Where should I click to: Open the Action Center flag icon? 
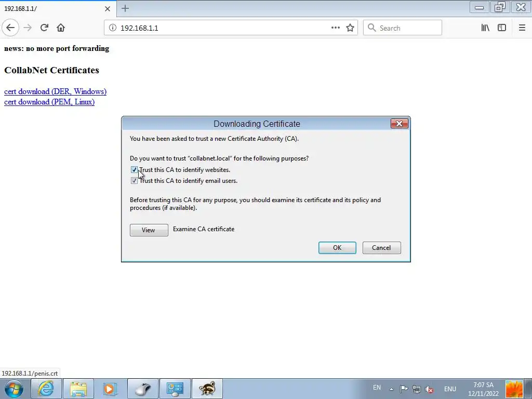coord(404,389)
